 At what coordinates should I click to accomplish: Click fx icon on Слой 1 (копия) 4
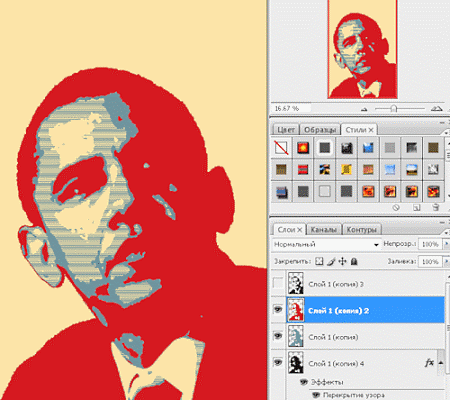click(429, 362)
